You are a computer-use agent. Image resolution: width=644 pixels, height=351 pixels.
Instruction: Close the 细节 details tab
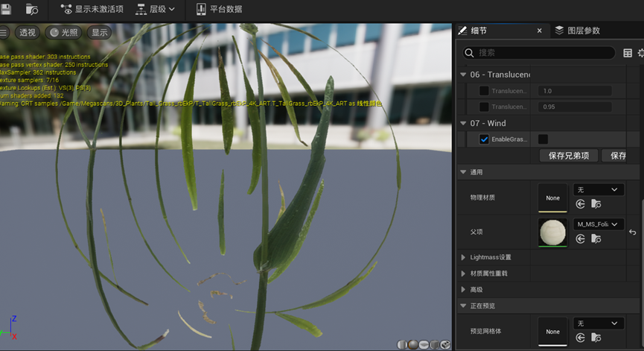coord(539,31)
